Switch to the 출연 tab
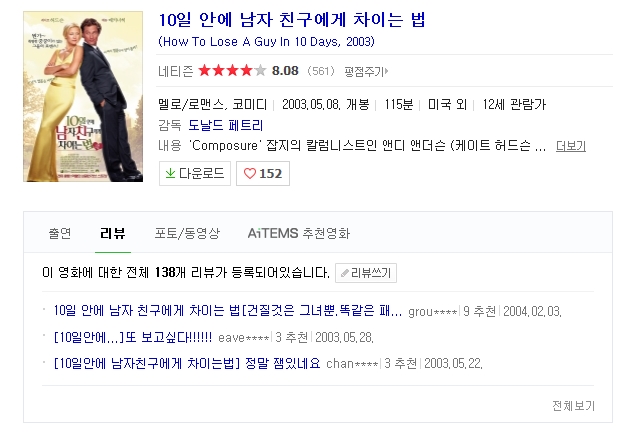632x433 pixels. click(x=60, y=233)
